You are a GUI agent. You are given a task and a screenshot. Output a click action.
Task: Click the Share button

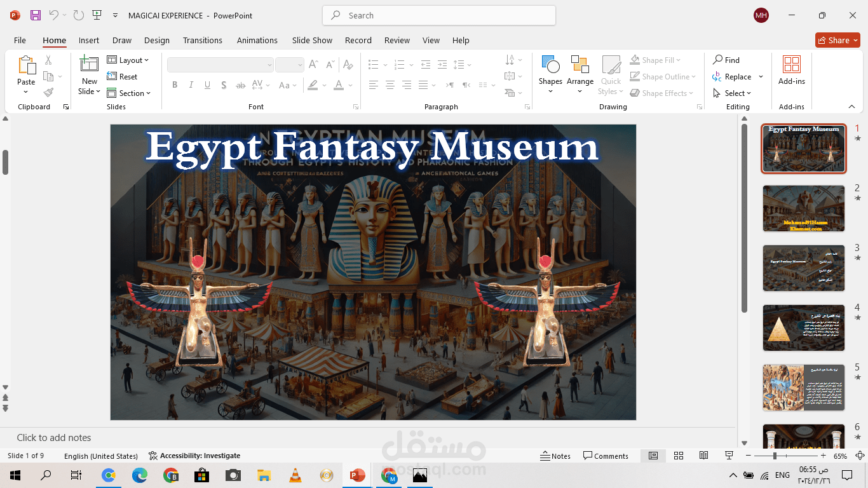pyautogui.click(x=837, y=40)
